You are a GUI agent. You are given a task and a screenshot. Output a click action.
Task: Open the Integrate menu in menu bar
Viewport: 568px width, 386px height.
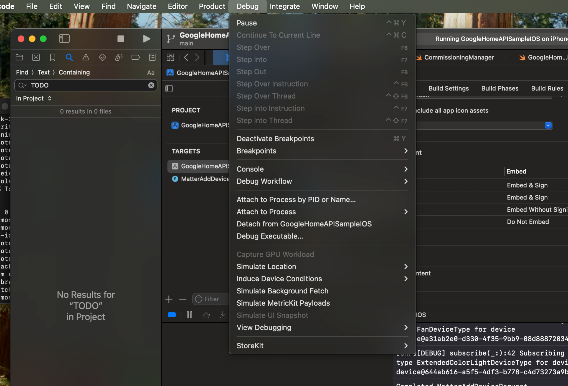coord(285,7)
